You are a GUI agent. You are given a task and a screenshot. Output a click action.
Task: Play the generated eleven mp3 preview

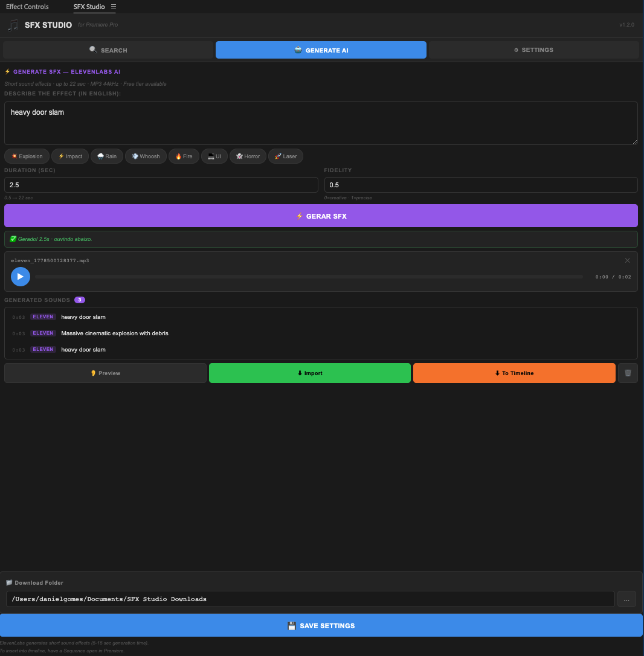click(x=21, y=277)
